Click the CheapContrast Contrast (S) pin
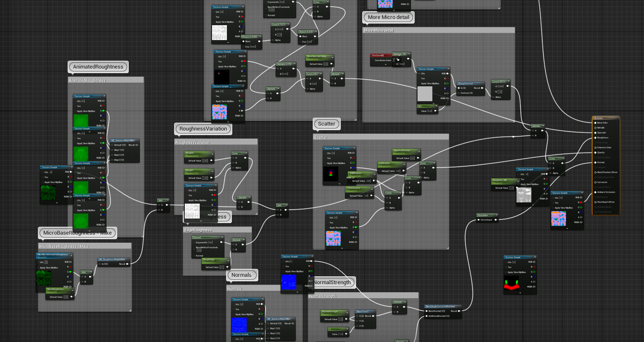Screen dimensions: 644x342 point(459,93)
